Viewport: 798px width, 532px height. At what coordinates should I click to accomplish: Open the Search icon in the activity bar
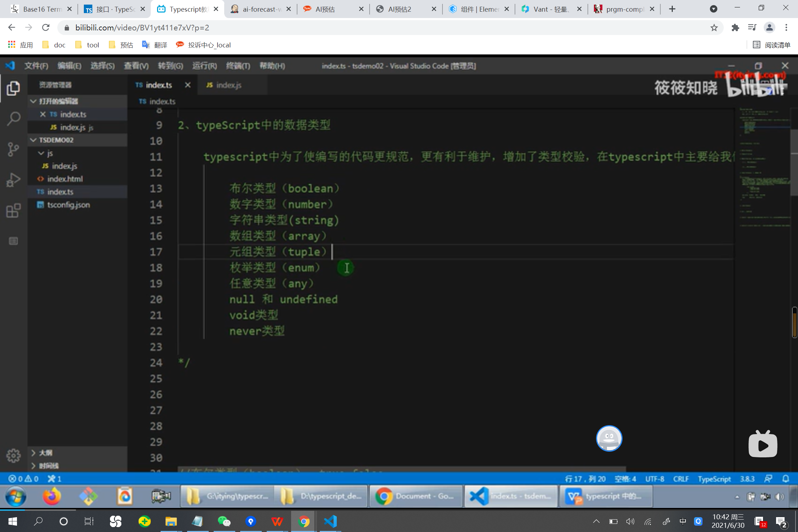tap(13, 119)
